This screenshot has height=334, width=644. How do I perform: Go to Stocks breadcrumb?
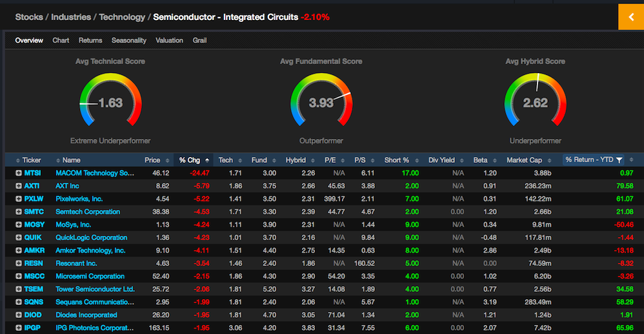pos(29,17)
